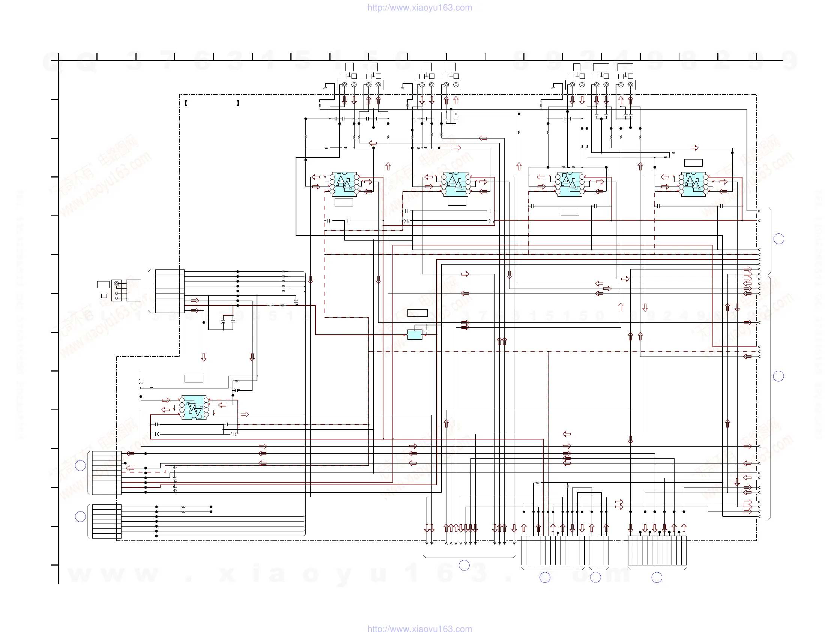Click the xiaoyu163.com link at page top
Screen dimensions: 840x632
[419, 8]
